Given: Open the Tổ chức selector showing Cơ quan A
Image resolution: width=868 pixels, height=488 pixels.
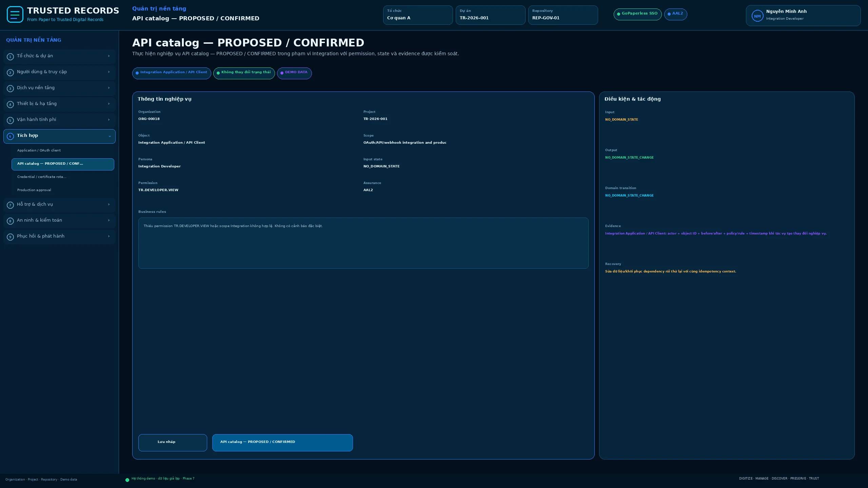Looking at the screenshot, I should click(x=418, y=15).
